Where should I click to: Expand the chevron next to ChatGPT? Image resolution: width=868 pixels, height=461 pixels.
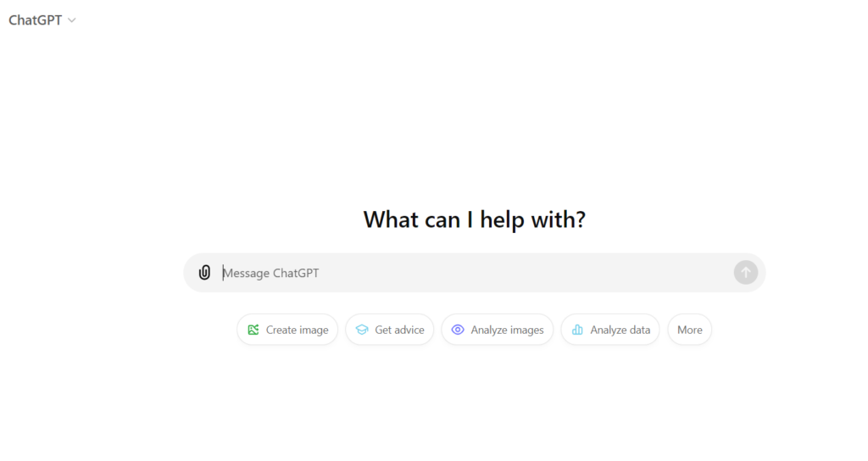[71, 20]
